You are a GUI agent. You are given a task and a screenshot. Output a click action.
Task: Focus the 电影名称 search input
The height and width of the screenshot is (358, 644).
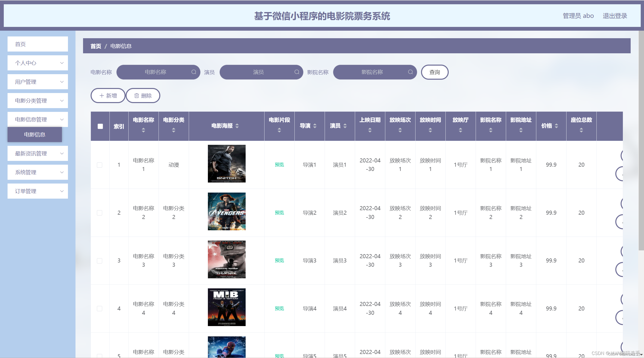158,72
